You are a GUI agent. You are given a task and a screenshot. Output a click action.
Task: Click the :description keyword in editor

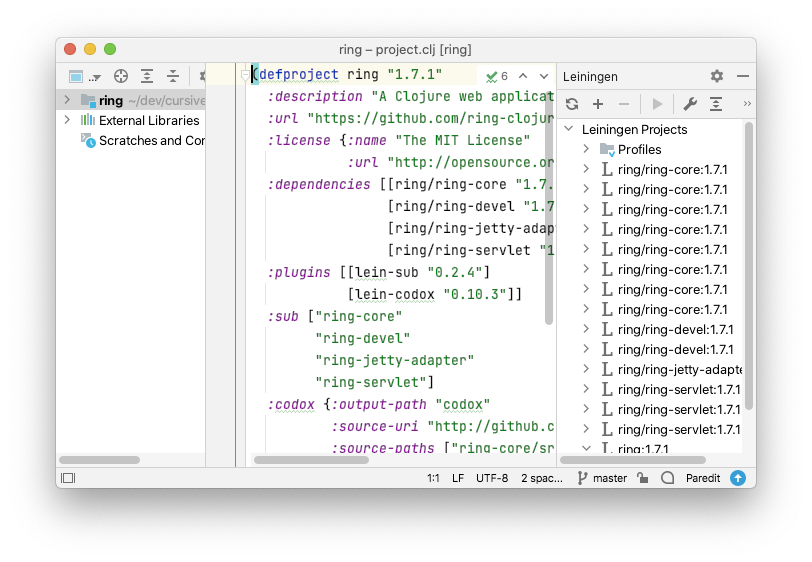(315, 96)
